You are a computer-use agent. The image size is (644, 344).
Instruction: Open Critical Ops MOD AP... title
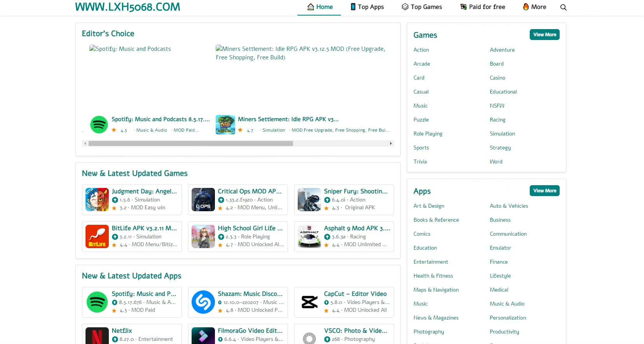250,191
